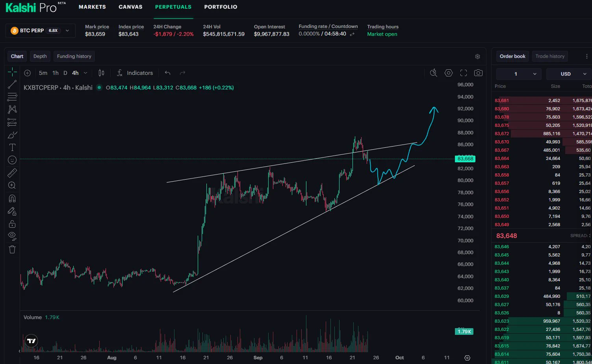Select the pattern drawing tool
This screenshot has height=364, width=592.
coord(12,109)
